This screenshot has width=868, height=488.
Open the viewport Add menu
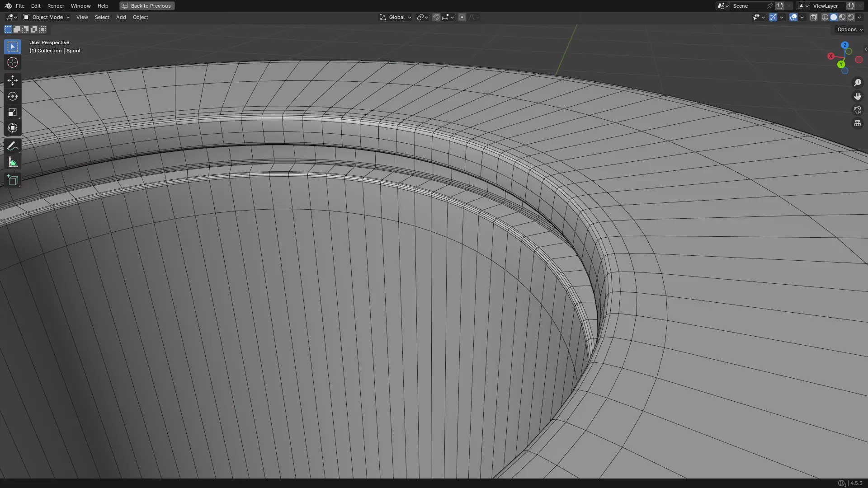pyautogui.click(x=121, y=17)
